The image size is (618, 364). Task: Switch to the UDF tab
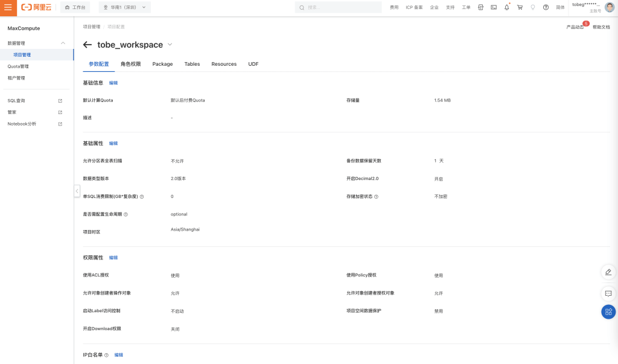coord(253,64)
